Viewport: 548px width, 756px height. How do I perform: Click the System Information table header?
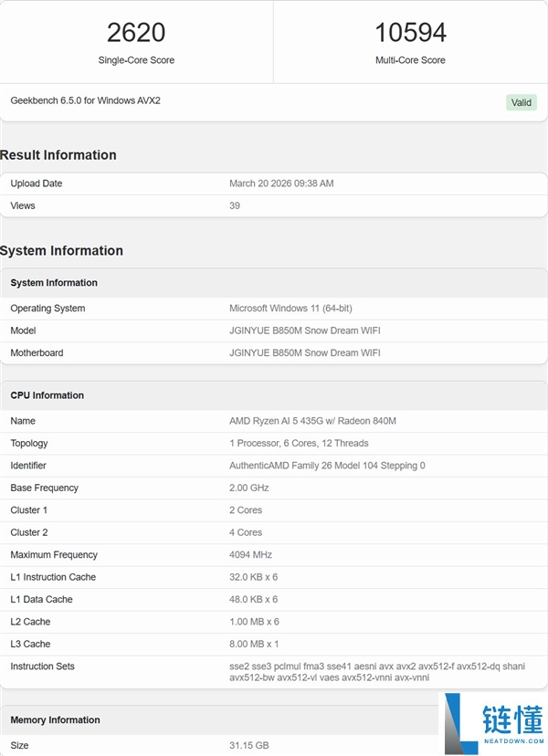(x=54, y=282)
